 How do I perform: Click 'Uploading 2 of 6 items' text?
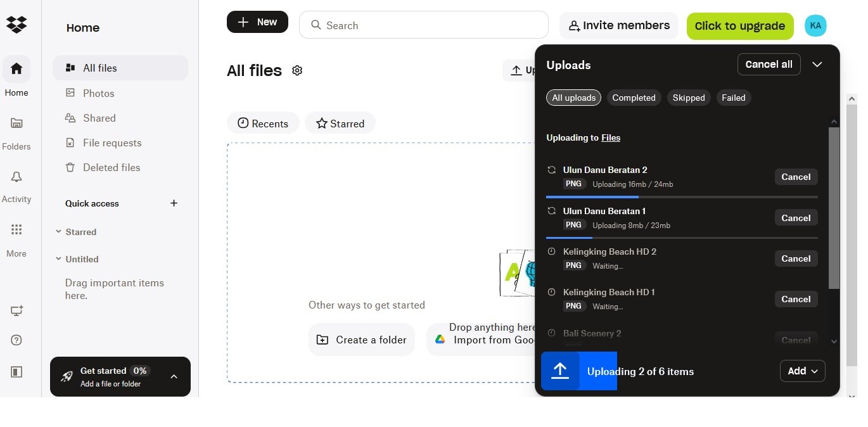(x=641, y=372)
